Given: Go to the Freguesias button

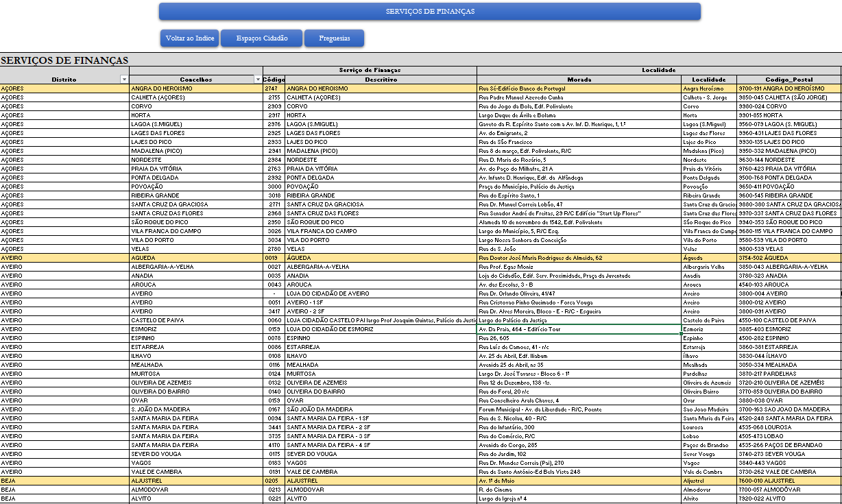Looking at the screenshot, I should tap(334, 38).
